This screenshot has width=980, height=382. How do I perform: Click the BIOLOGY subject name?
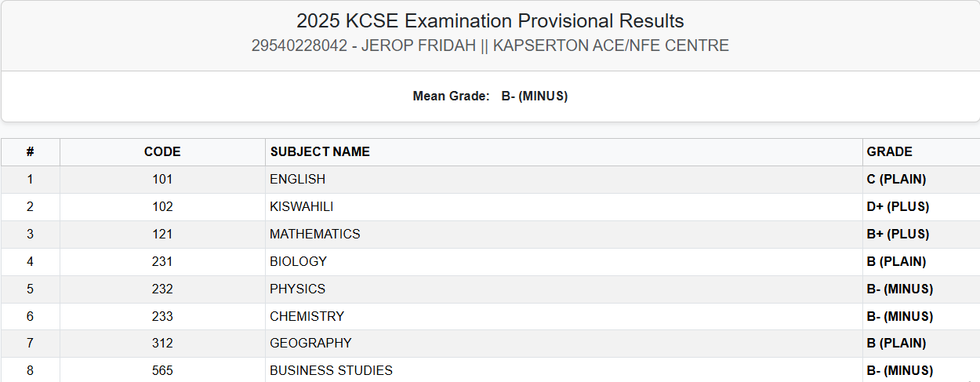(x=298, y=262)
